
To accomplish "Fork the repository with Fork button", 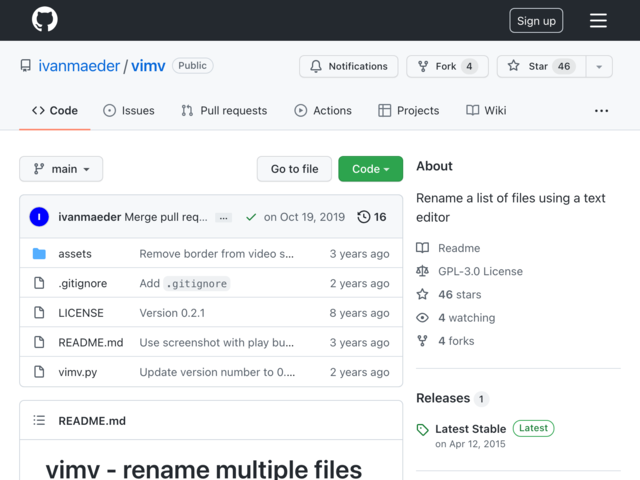I will pos(447,66).
